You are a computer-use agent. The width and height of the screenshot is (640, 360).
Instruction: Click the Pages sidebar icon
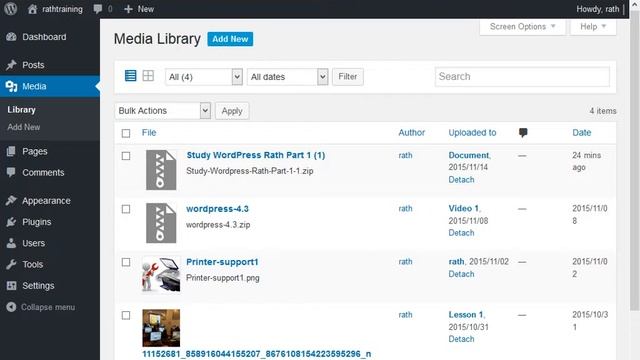point(11,151)
